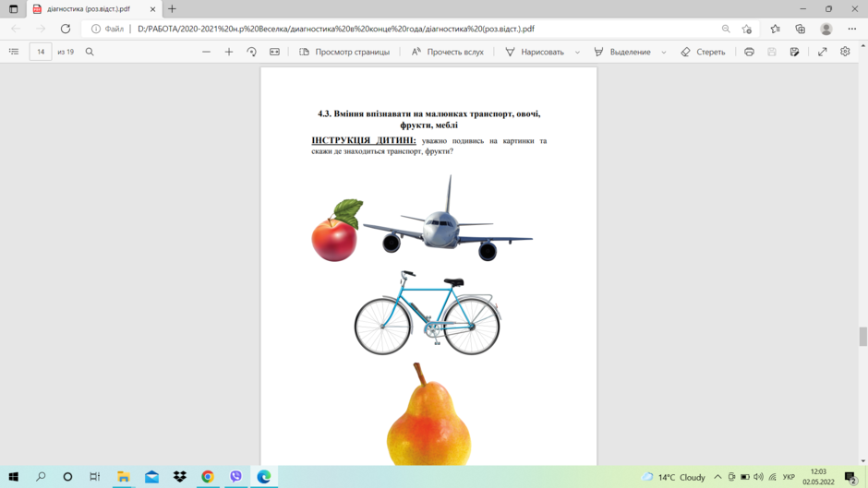Select the Выделение highlight tool

tap(622, 52)
